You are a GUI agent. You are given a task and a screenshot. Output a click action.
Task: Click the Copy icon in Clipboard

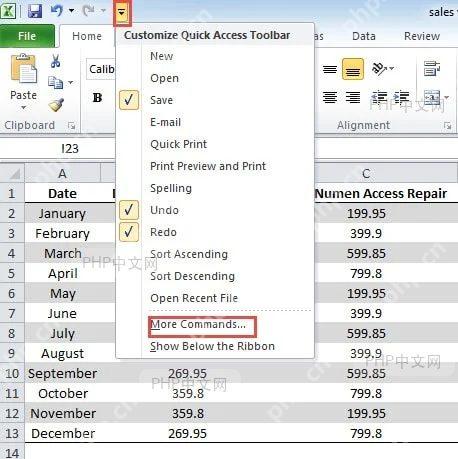[x=56, y=82]
